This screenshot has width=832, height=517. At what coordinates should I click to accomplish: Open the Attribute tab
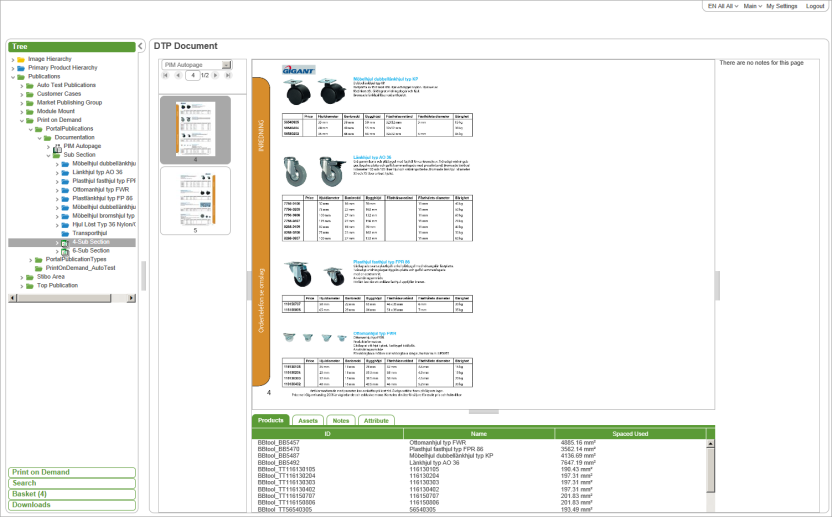coord(375,421)
